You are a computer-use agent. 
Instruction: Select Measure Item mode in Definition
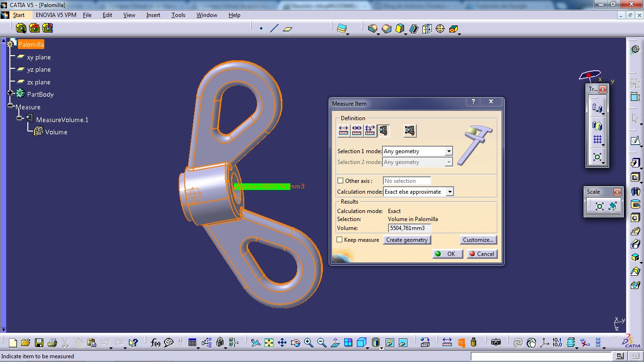click(x=383, y=131)
